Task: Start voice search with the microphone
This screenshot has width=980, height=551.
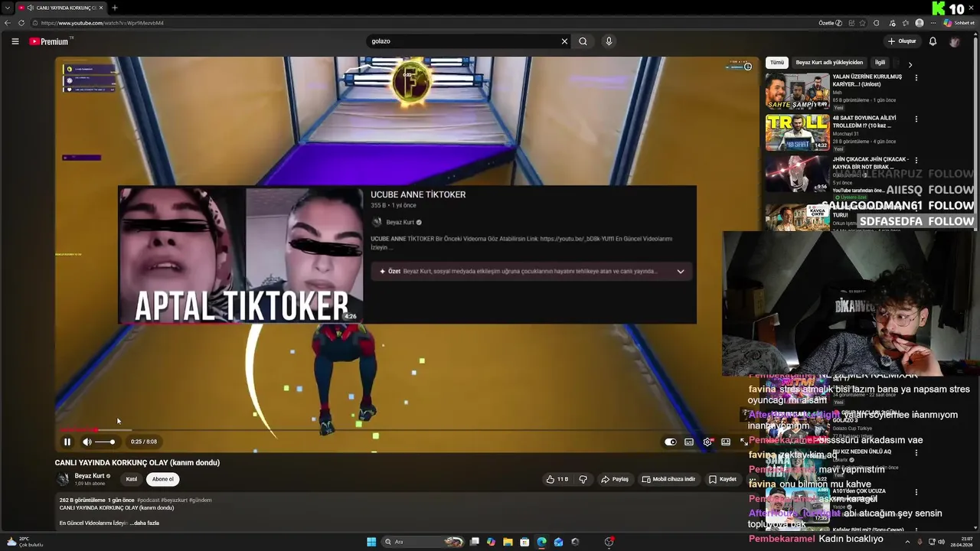Action: pos(609,41)
